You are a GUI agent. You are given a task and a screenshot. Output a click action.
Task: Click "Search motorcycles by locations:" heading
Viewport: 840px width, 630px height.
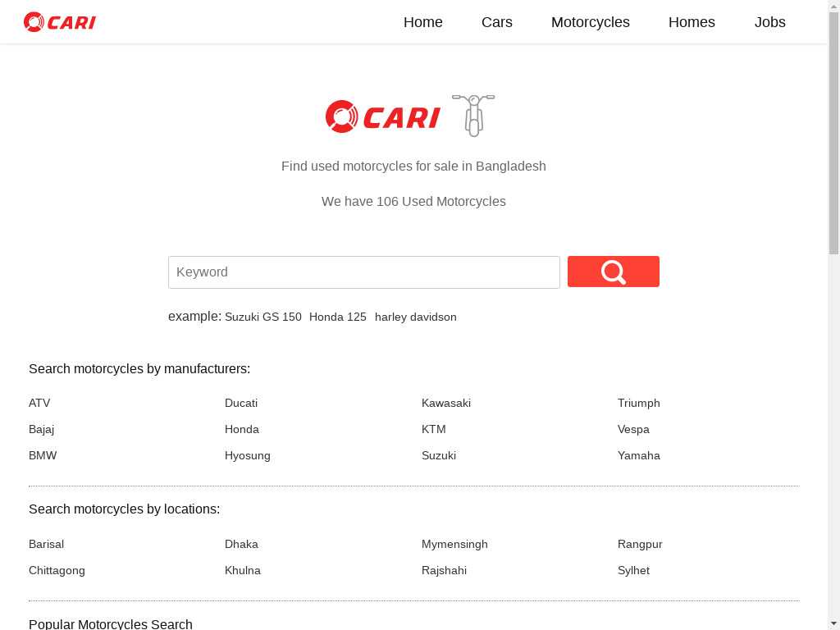click(125, 509)
